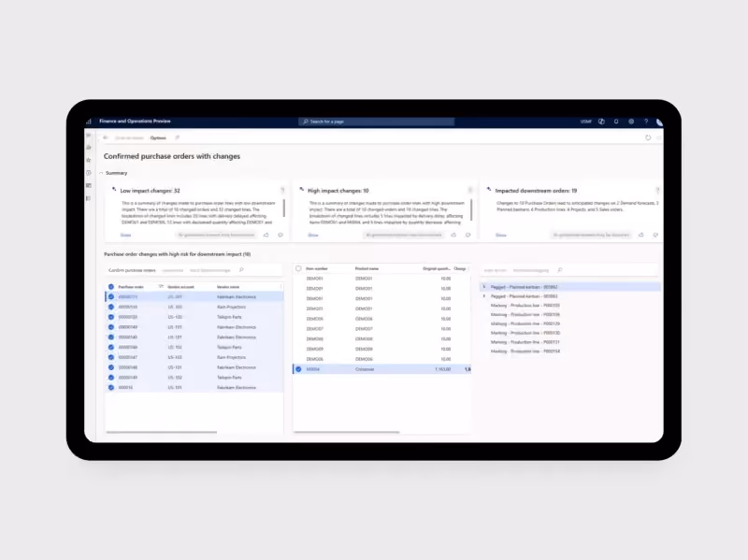Open the Favorites star in the sidebar
The image size is (748, 560).
[89, 160]
